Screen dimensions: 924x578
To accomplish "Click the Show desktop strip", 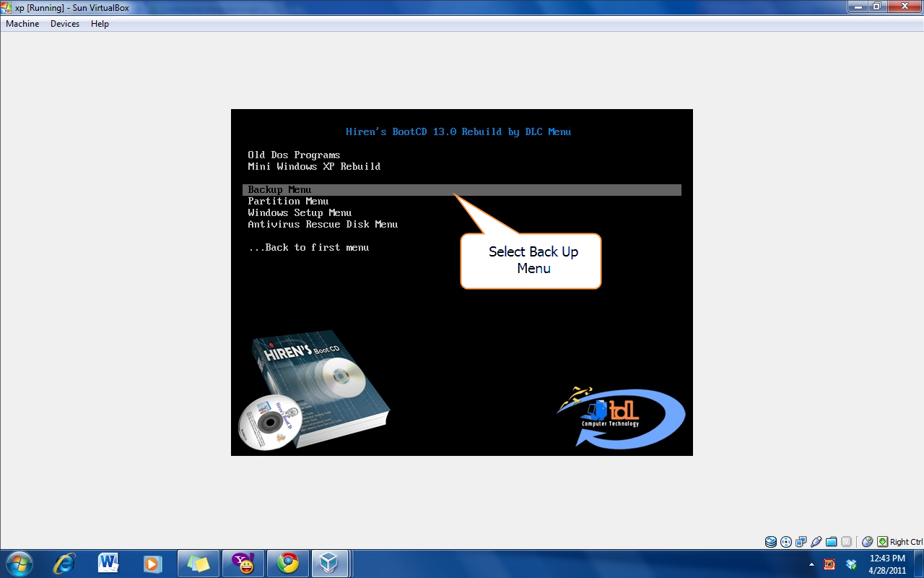I will click(918, 564).
